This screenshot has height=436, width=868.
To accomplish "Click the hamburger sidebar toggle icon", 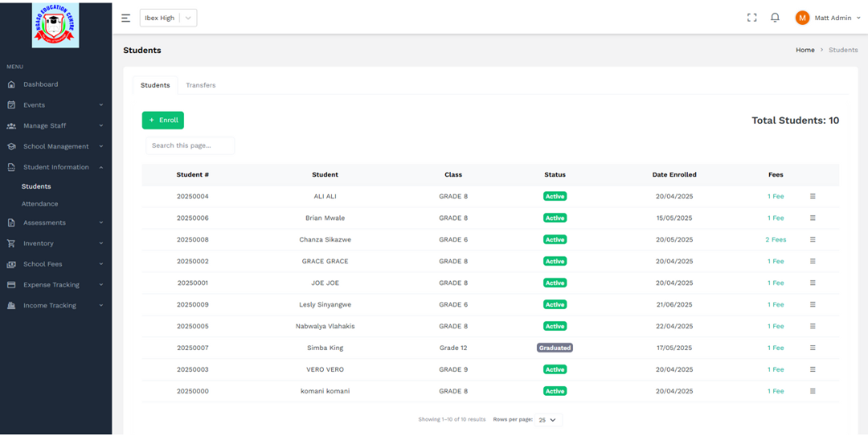I will 125,18.
